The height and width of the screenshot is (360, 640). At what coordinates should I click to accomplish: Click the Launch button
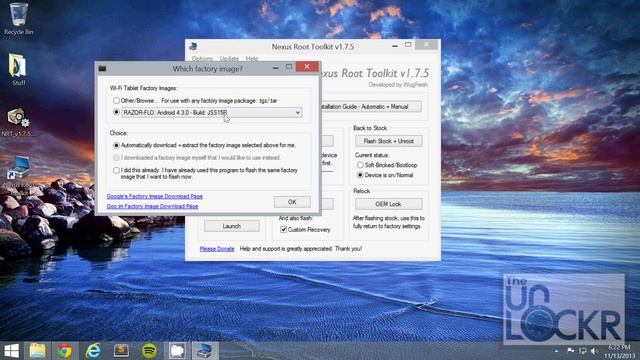[x=231, y=226]
